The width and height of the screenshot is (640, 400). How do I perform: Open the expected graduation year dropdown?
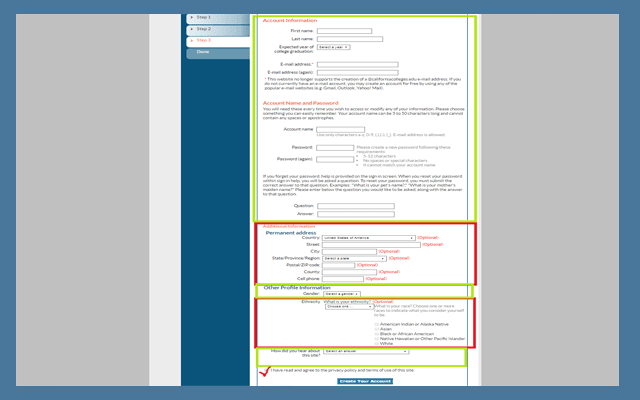[x=333, y=47]
